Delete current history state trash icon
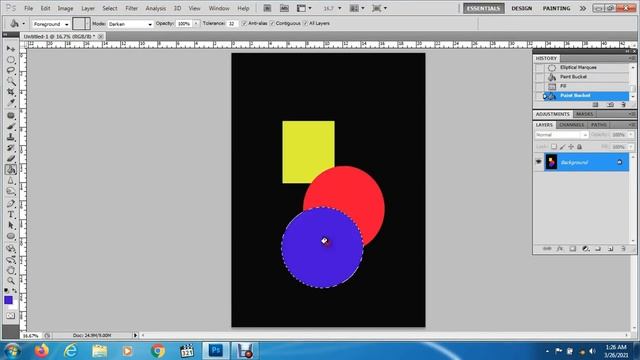640x360 pixels. coord(623,105)
